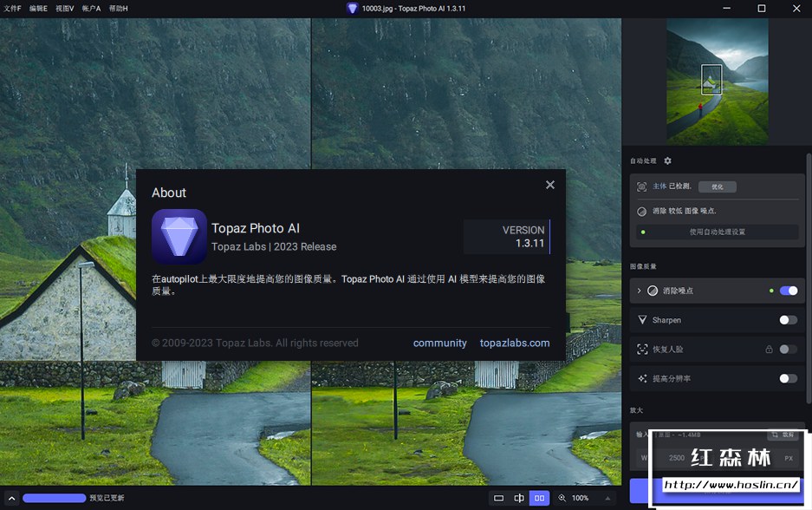The height and width of the screenshot is (510, 812).
Task: Click noise icon beside 消除 较低 图像 噪点
Action: click(641, 211)
